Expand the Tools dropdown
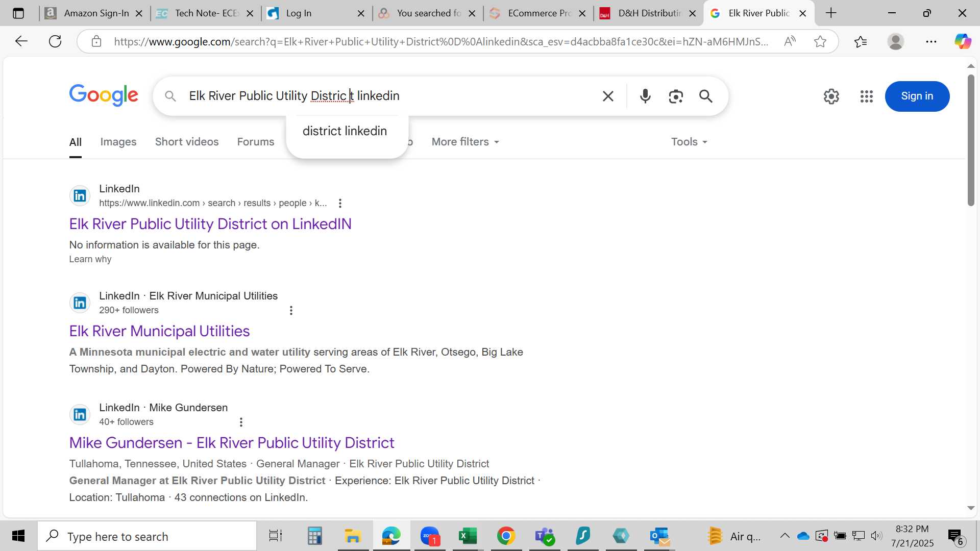This screenshot has height=551, width=980. 689,142
